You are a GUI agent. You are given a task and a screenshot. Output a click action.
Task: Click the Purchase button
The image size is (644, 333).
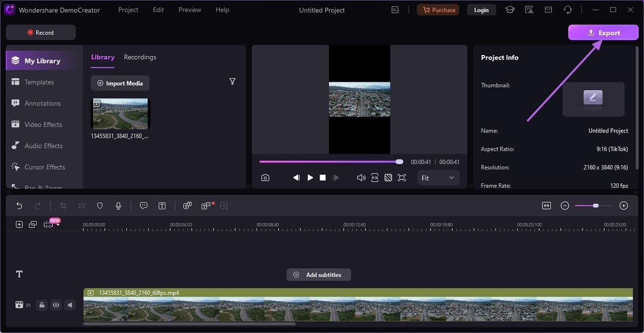tap(438, 10)
